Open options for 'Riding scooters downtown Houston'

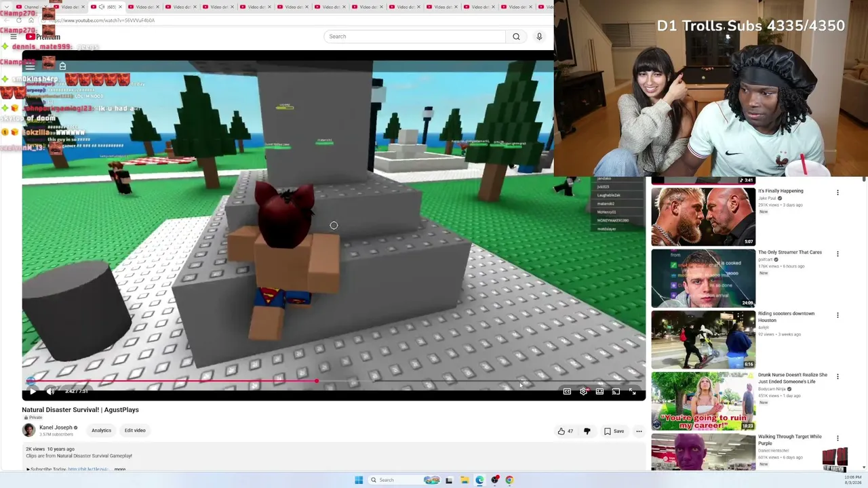coord(837,315)
